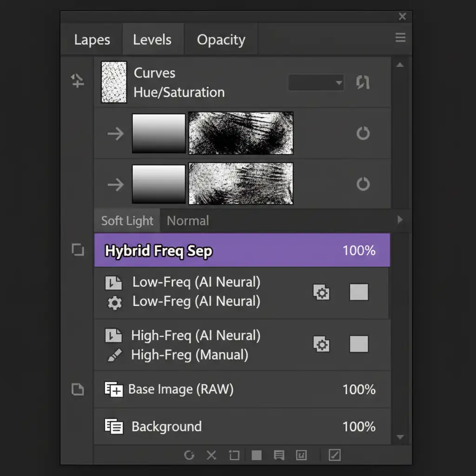476x476 pixels.
Task: Switch to the Opacity tab
Action: click(x=221, y=40)
